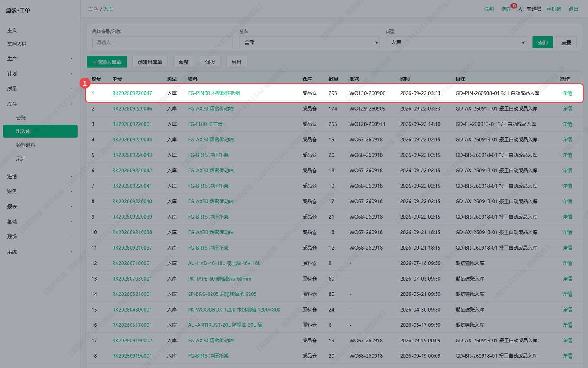Viewport: 588px width, 368px height.
Task: Expand the 现场 sidebar section
Action: click(x=40, y=237)
